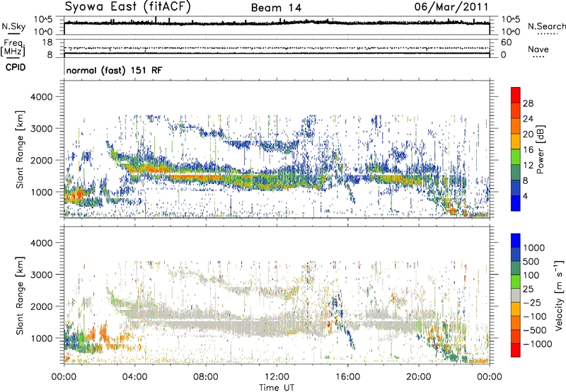Click the '28' tick on power colorbar
The image size is (566, 392).
528,103
